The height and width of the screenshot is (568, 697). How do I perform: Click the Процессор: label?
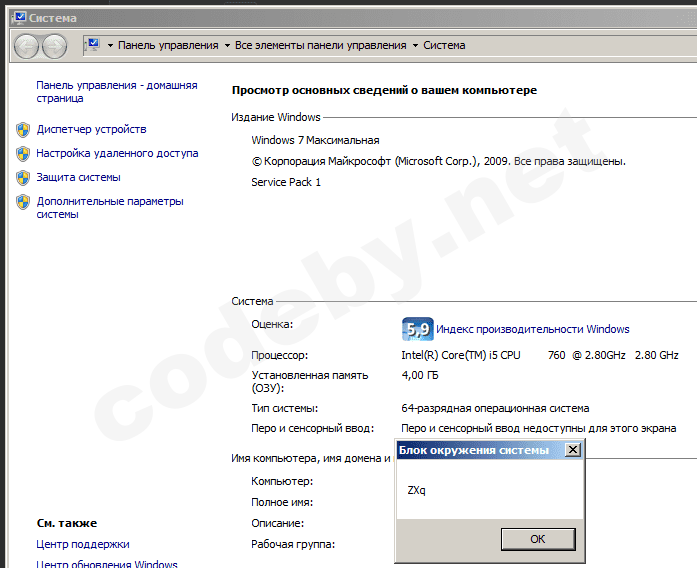tap(279, 356)
